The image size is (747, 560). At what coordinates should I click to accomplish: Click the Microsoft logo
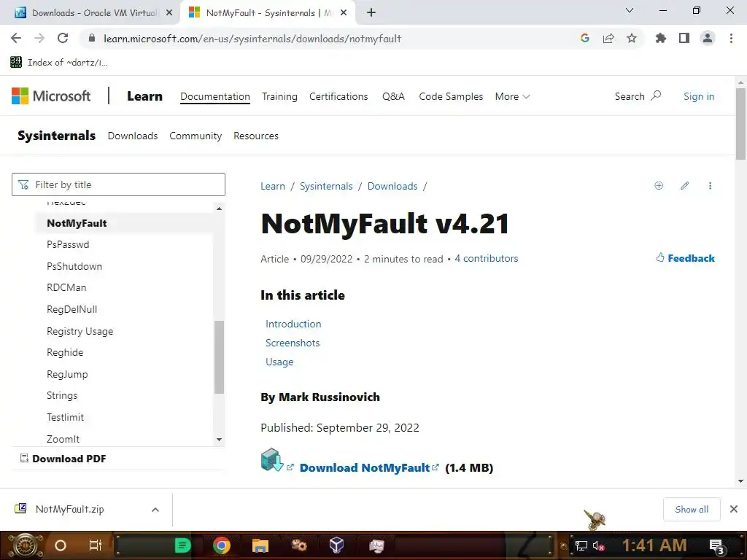51,96
